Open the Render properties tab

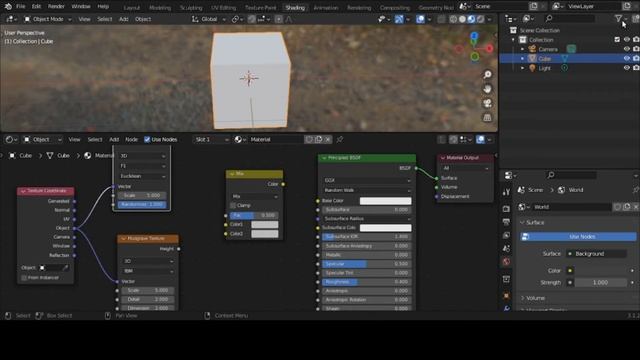pyautogui.click(x=507, y=209)
